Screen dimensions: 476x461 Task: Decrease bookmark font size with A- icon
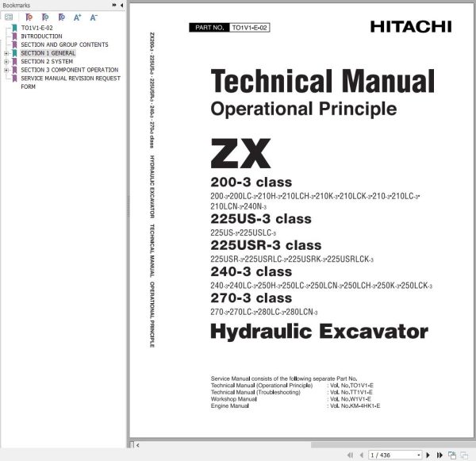94,17
